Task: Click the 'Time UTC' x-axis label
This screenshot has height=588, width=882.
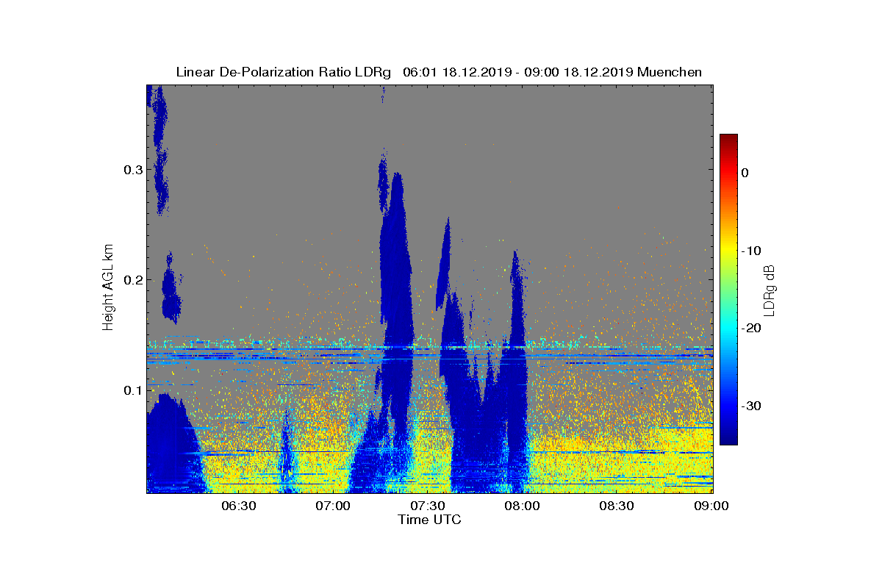Action: pyautogui.click(x=429, y=520)
